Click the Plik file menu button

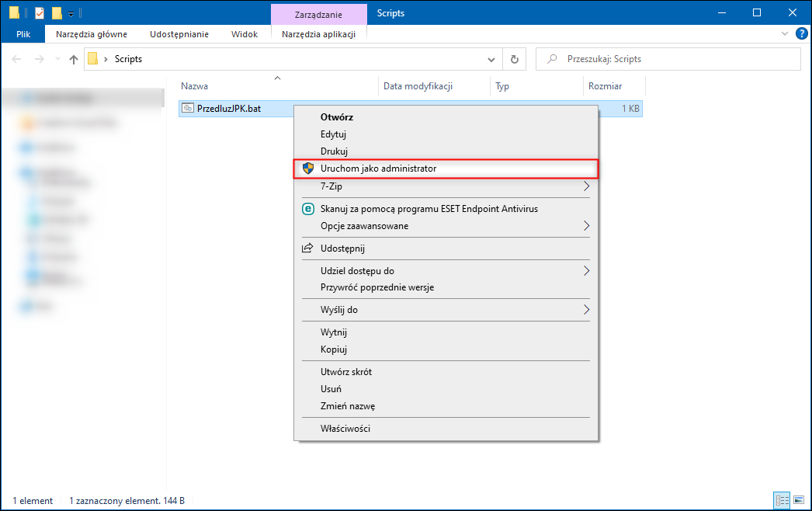23,34
